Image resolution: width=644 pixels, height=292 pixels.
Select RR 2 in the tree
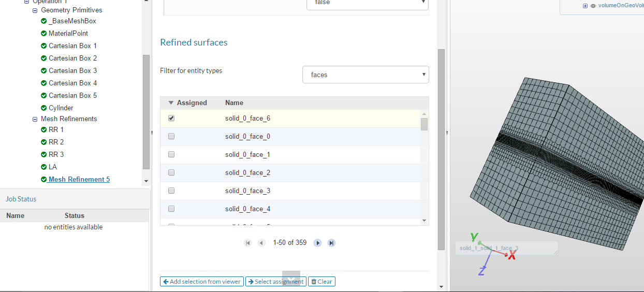[x=56, y=142]
